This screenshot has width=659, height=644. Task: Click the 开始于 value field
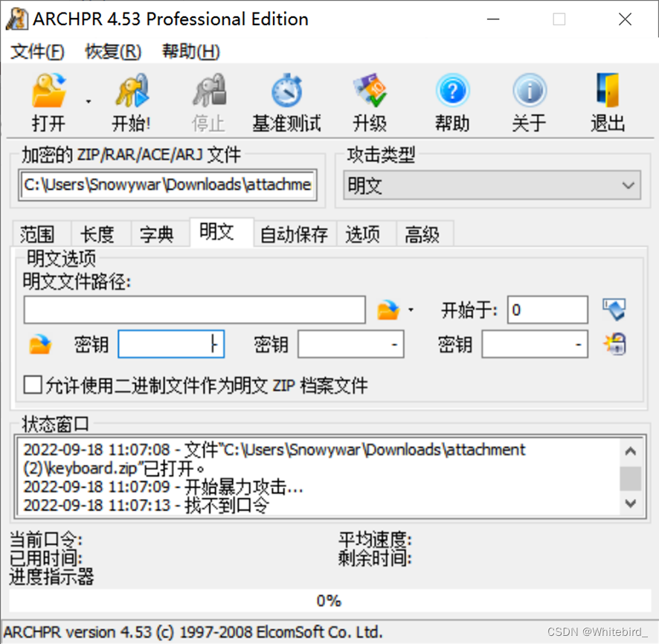pos(547,310)
